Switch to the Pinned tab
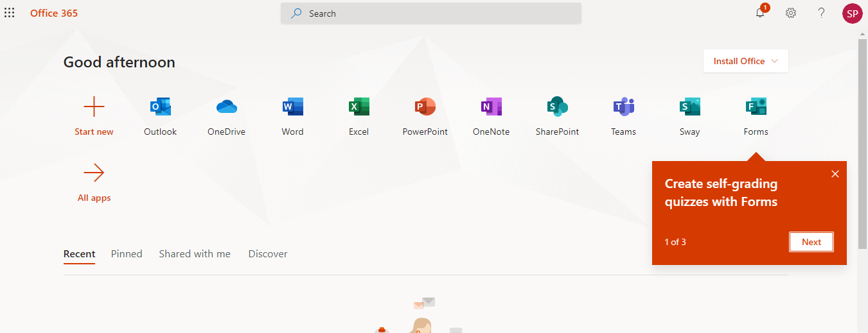Image resolution: width=868 pixels, height=333 pixels. click(x=127, y=254)
